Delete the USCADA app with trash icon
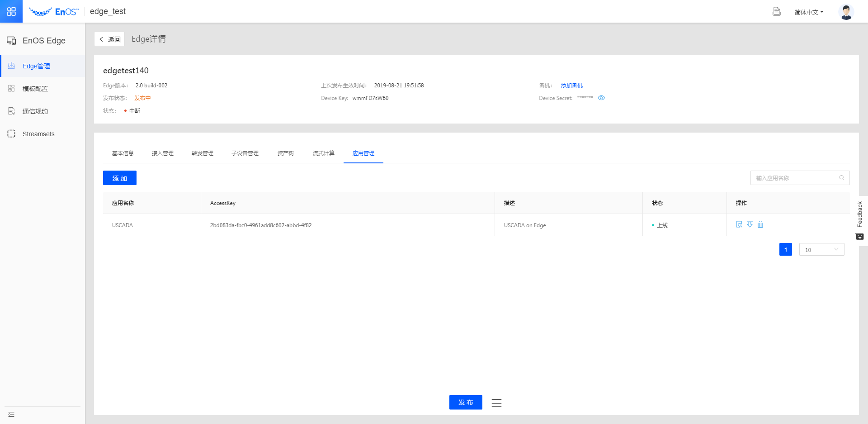The width and height of the screenshot is (868, 424). point(760,224)
